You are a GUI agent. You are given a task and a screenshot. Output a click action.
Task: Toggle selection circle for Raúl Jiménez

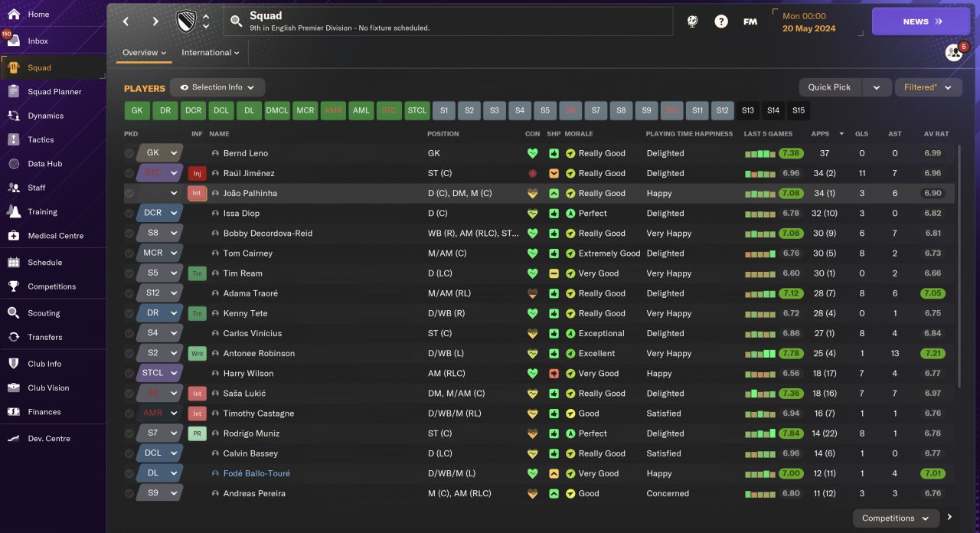129,173
